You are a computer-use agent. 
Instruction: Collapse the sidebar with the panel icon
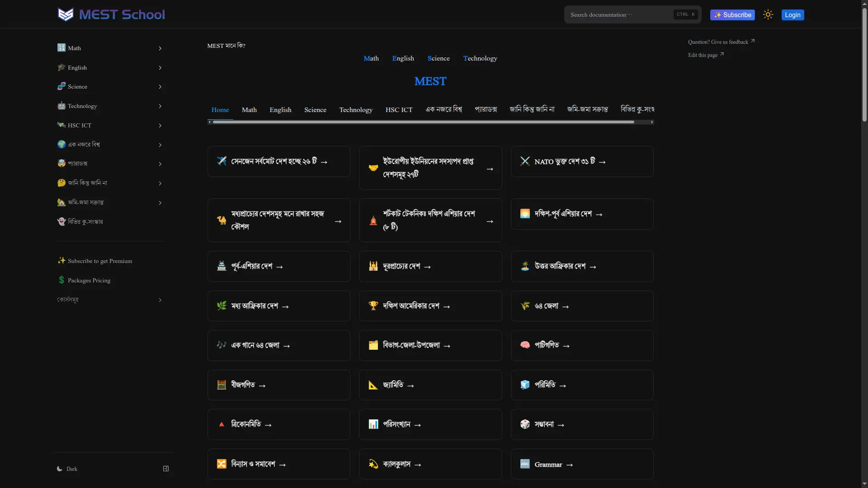pyautogui.click(x=166, y=469)
